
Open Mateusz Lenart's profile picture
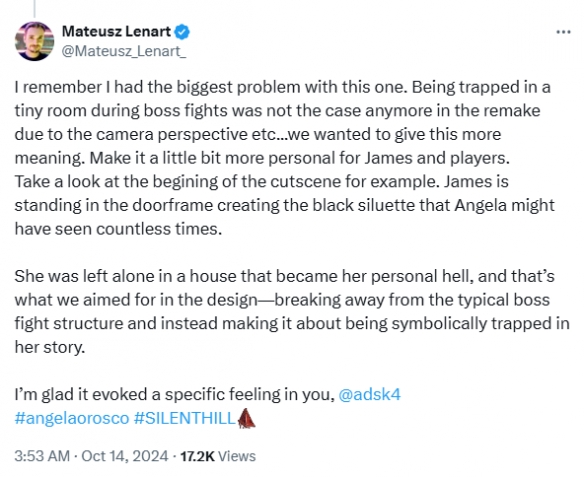coord(34,41)
